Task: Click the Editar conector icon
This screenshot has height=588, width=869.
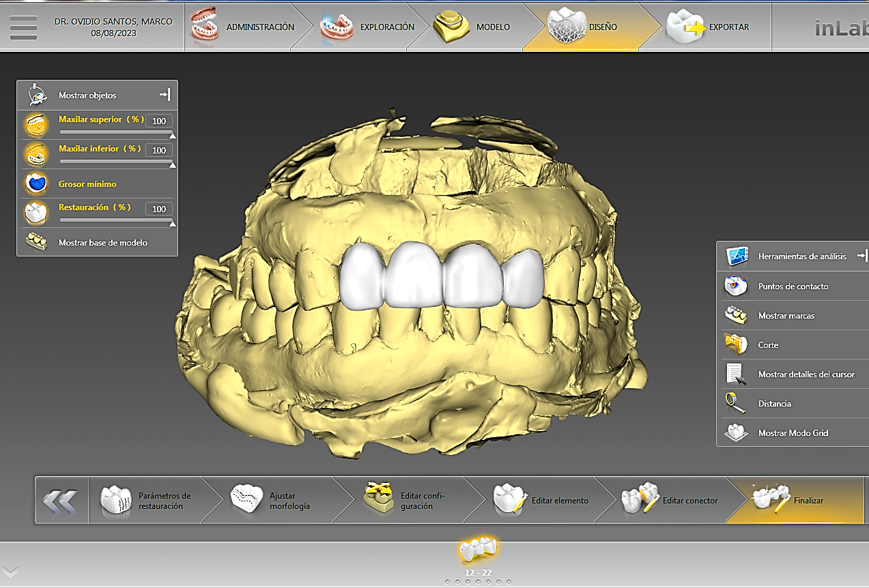Action: tap(640, 499)
